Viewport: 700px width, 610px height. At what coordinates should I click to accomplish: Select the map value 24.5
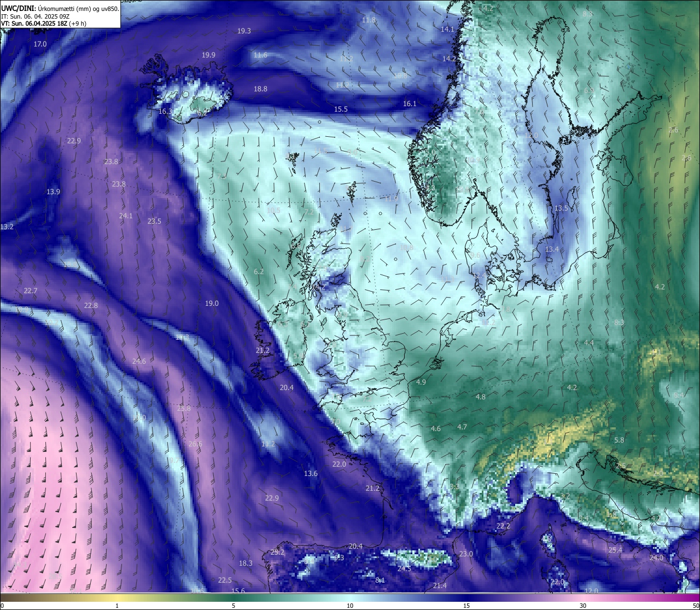point(404,569)
